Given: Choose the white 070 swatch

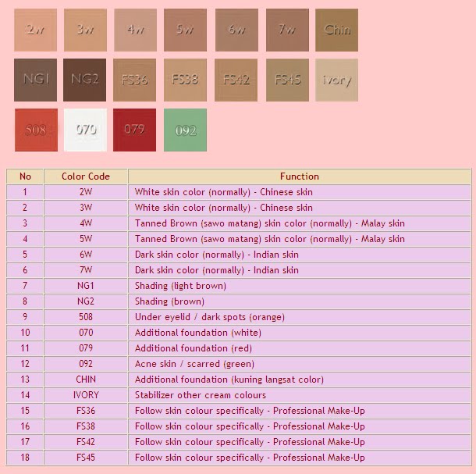Looking at the screenshot, I should pos(85,130).
